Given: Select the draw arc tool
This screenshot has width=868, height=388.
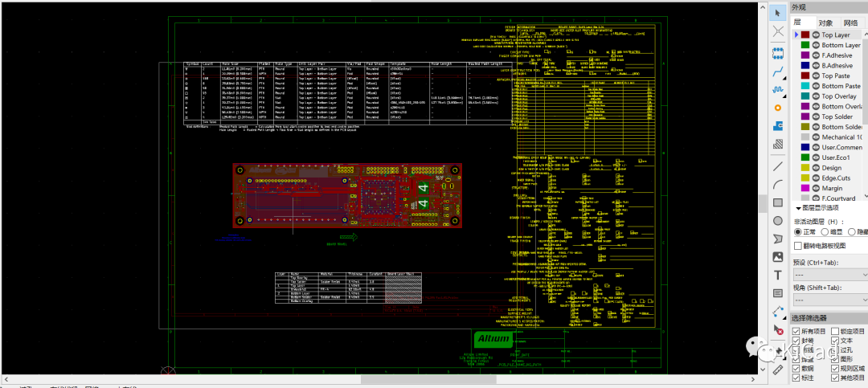Looking at the screenshot, I should [778, 184].
